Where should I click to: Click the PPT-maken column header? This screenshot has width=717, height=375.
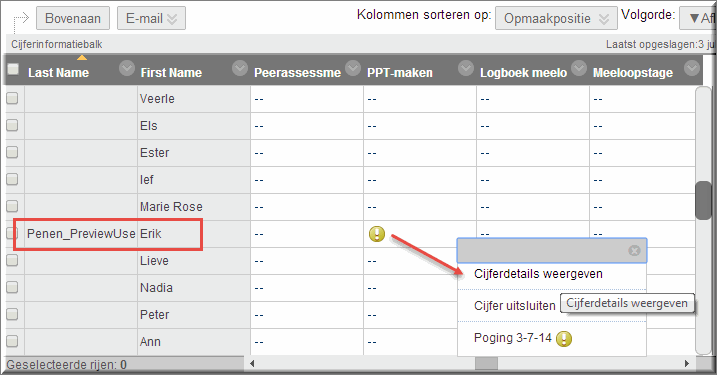pos(400,73)
